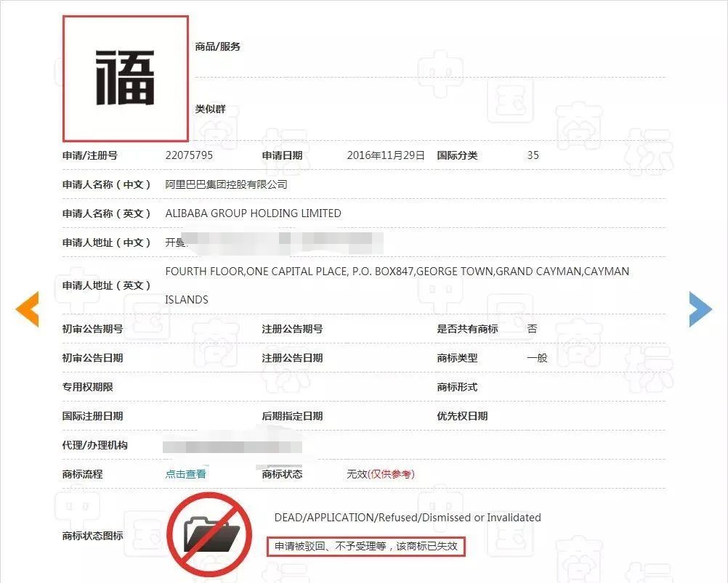Click the 商标流程 label
The image size is (728, 583).
click(82, 474)
